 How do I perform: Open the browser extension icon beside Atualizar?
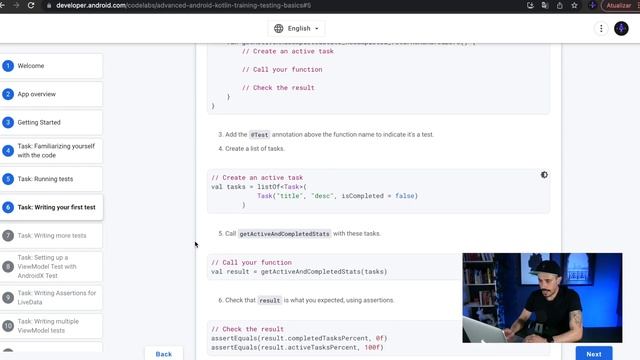[592, 5]
